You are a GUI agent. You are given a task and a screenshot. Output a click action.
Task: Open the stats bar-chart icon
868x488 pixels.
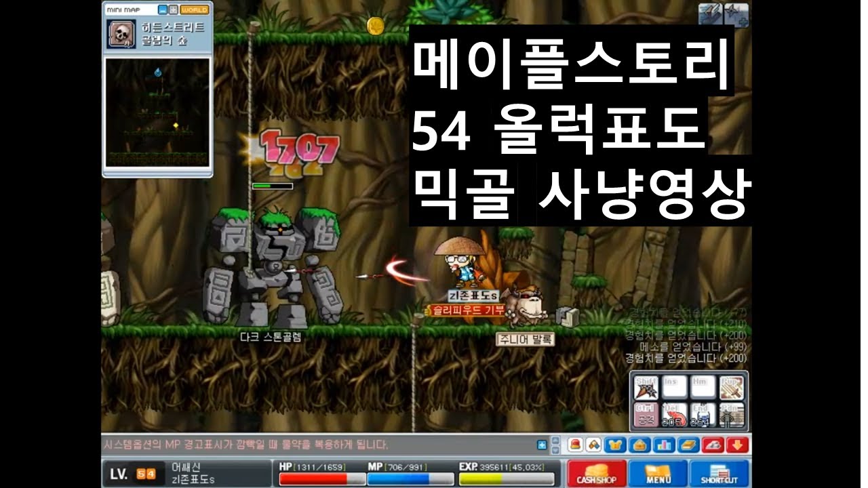pos(664,445)
